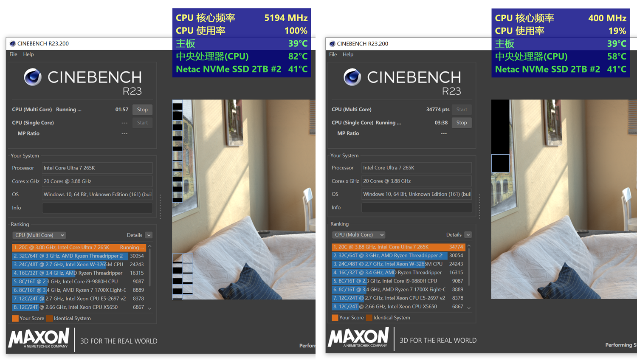
Task: Click the empty Info field in right window
Action: click(x=417, y=207)
